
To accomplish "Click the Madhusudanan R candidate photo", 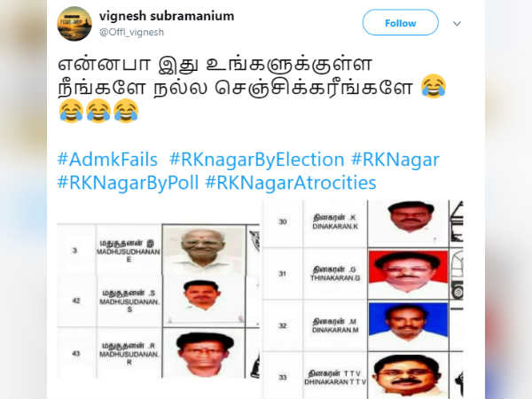I will 204,354.
